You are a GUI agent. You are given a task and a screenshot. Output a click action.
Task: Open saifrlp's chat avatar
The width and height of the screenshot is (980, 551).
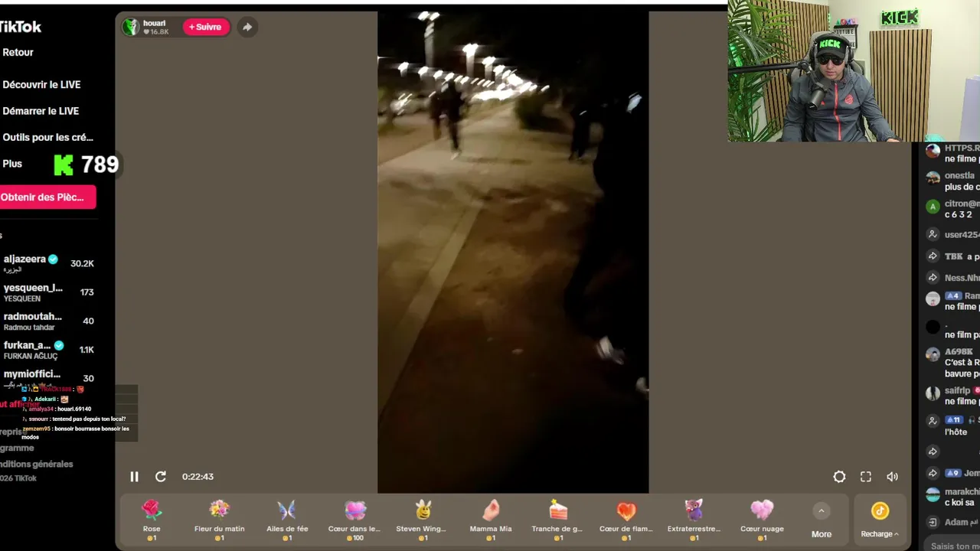(933, 393)
